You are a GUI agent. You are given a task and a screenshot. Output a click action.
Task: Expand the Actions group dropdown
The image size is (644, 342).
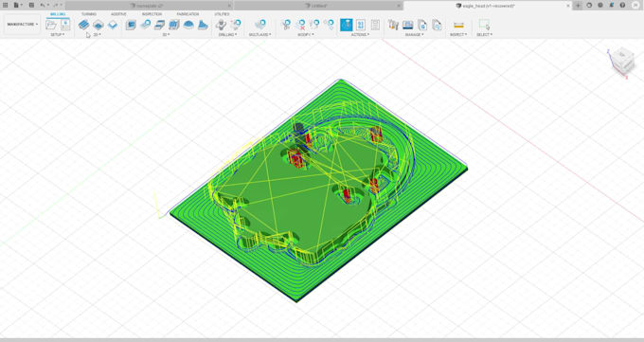click(360, 34)
